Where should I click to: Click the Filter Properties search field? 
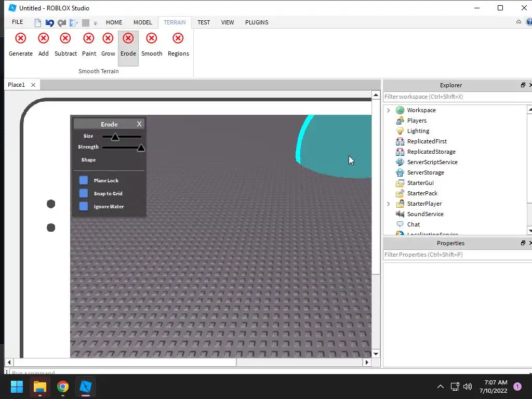(457, 255)
